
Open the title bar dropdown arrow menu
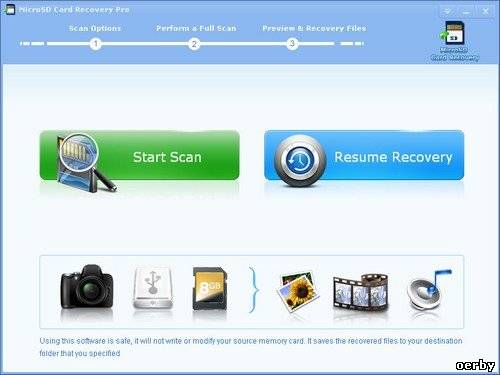tap(447, 11)
